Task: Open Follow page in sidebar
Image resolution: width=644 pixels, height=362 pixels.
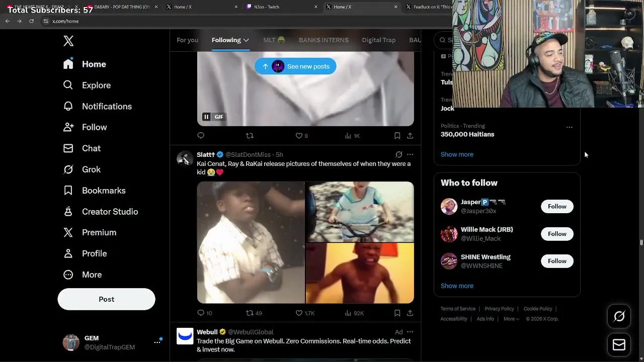Action: [85, 127]
